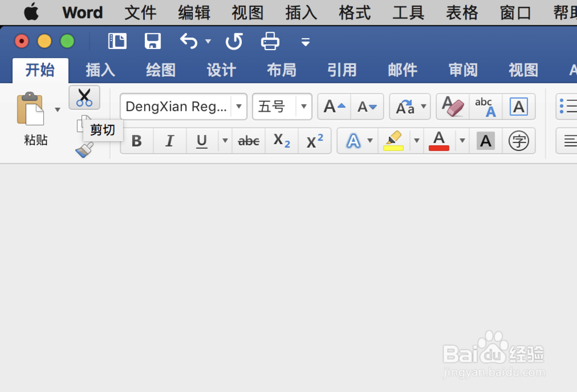Open the font size dropdown arrow
577x392 pixels.
[304, 107]
